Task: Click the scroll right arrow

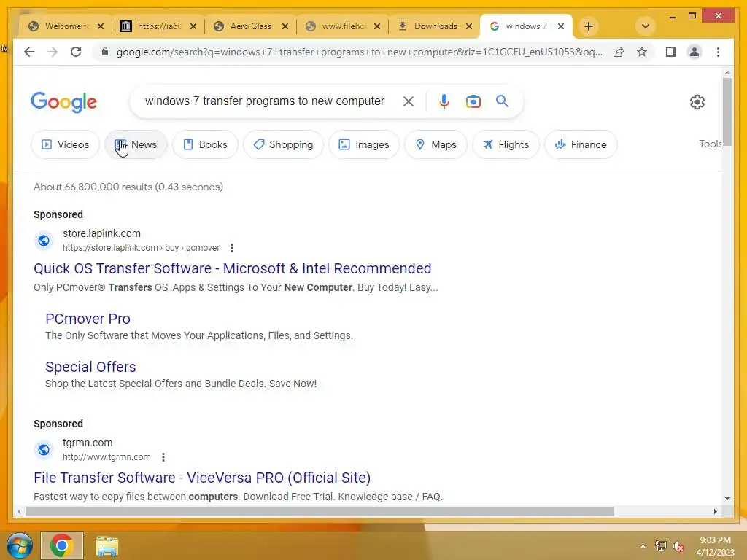Action: (x=715, y=511)
